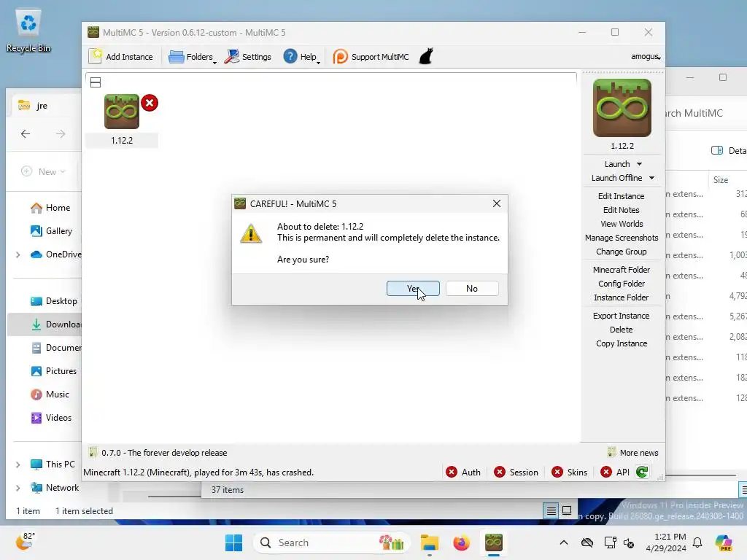
Task: Click Export Instance
Action: coord(622,316)
